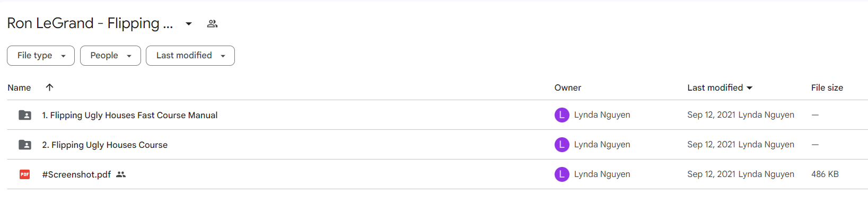Select shared folder icon for Fast Course Manual
Viewport: 868px width, 203px height.
25,115
